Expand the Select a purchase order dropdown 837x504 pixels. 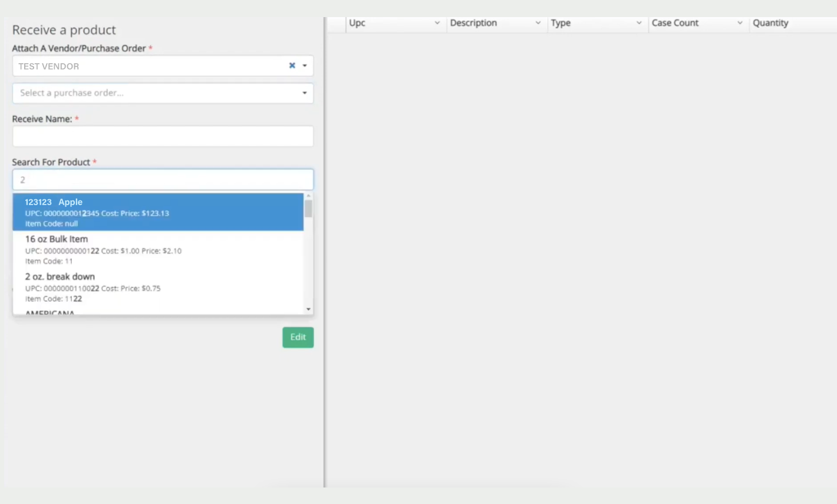point(305,93)
